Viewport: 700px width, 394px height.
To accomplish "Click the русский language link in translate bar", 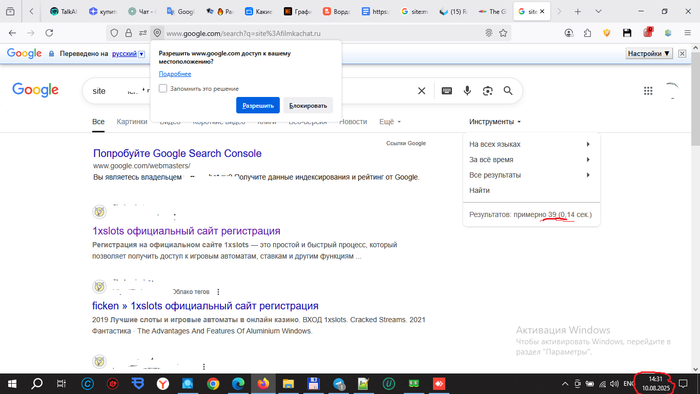I will coord(124,54).
